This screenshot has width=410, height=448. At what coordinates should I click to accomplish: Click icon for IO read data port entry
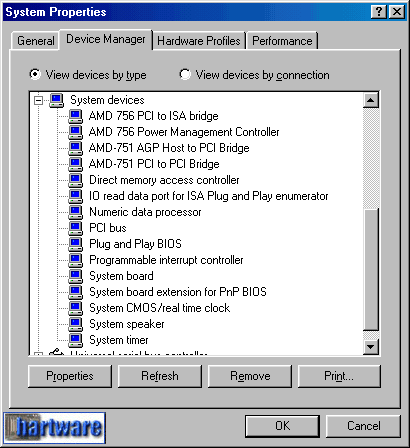[75, 196]
